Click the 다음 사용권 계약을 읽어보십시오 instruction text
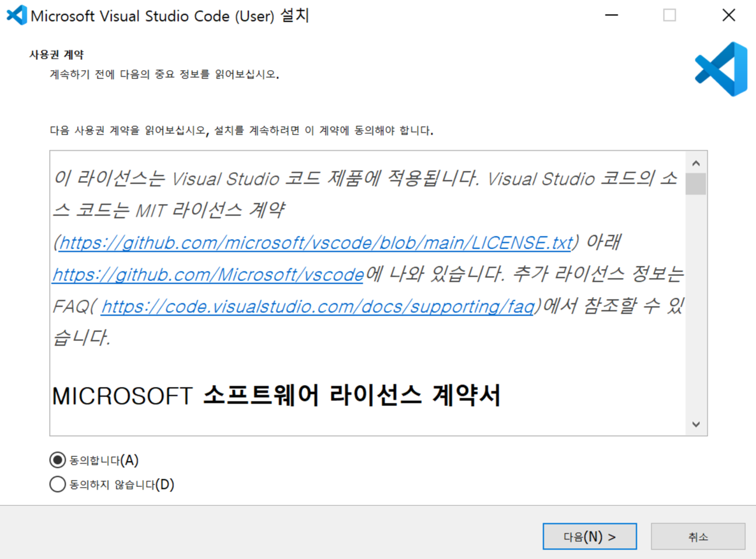This screenshot has width=756, height=559. [x=242, y=130]
